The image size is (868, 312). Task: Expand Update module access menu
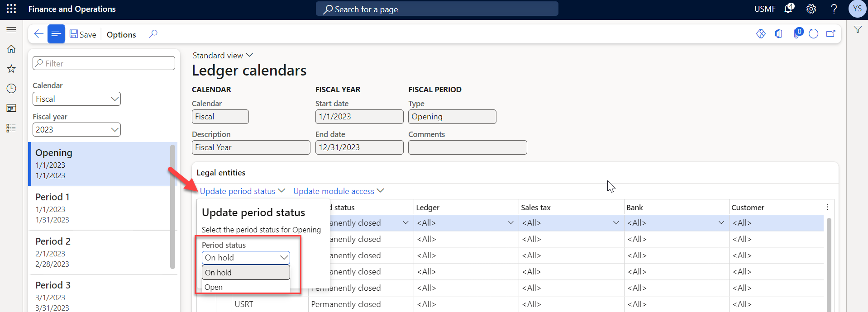pyautogui.click(x=338, y=191)
